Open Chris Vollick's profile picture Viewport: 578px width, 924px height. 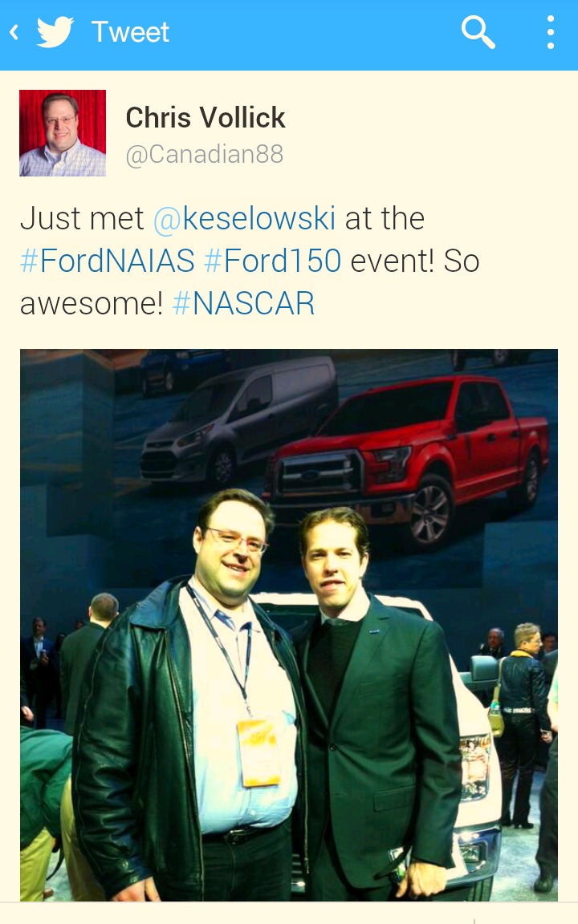63,133
